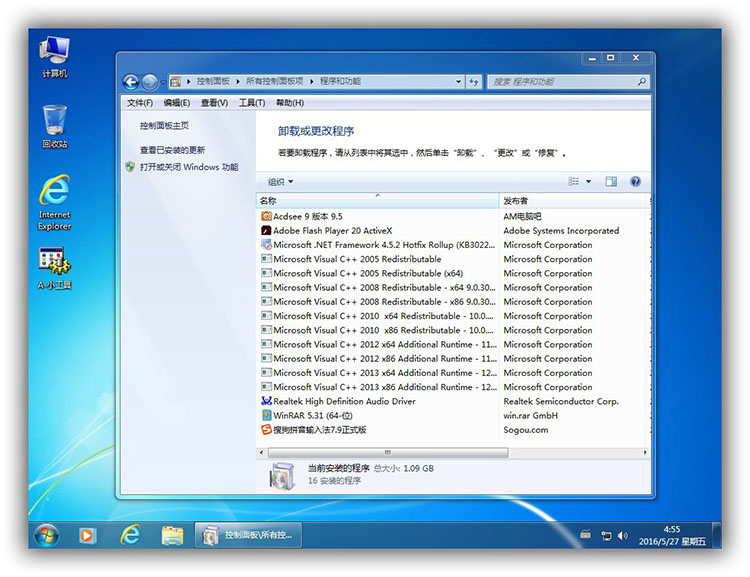Select Realtek High Definition Audio Driver row

pyautogui.click(x=338, y=401)
